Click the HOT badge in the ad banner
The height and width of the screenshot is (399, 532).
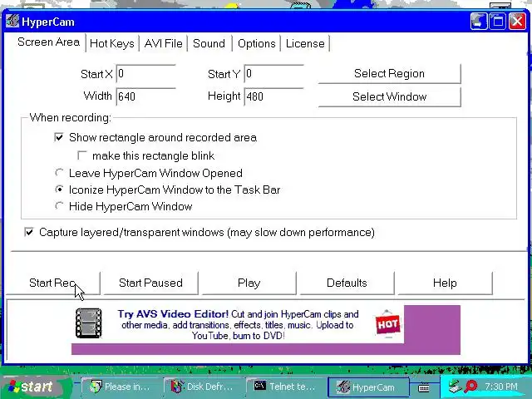[388, 324]
